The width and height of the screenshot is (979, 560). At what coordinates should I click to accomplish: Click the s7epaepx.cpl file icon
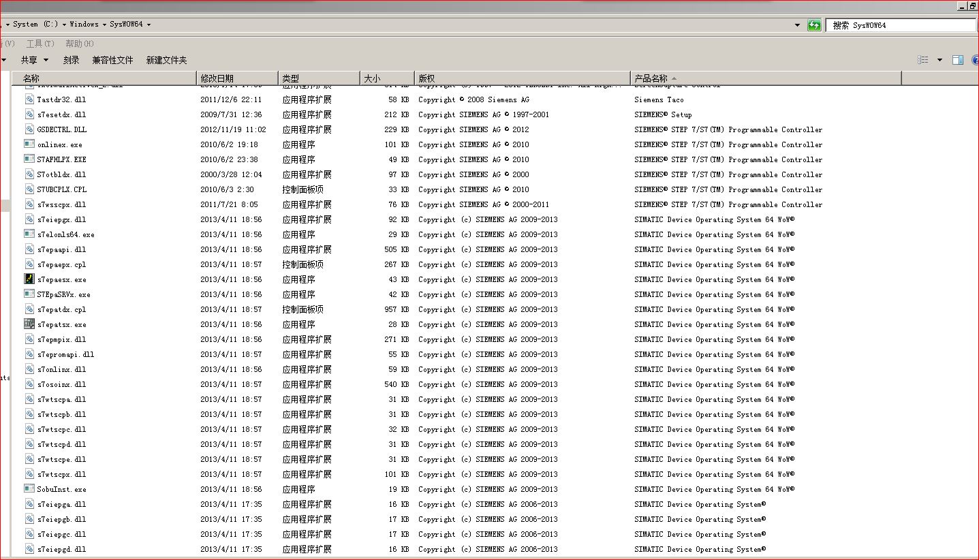pos(29,264)
